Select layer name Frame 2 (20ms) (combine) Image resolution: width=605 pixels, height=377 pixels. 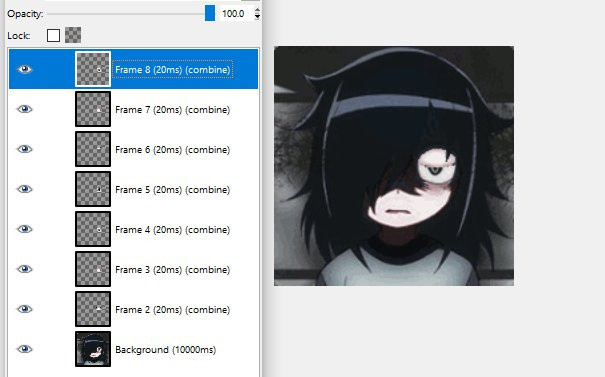click(x=172, y=310)
